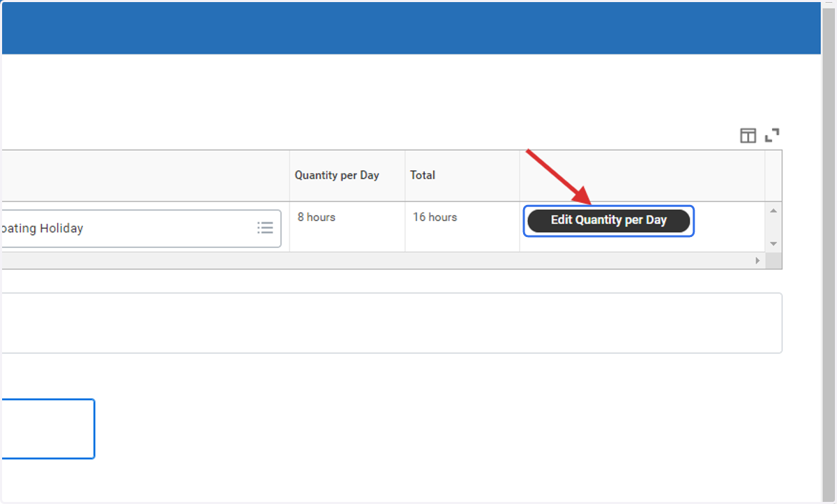Open the grid column layout icon
The width and height of the screenshot is (837, 504).
748,135
